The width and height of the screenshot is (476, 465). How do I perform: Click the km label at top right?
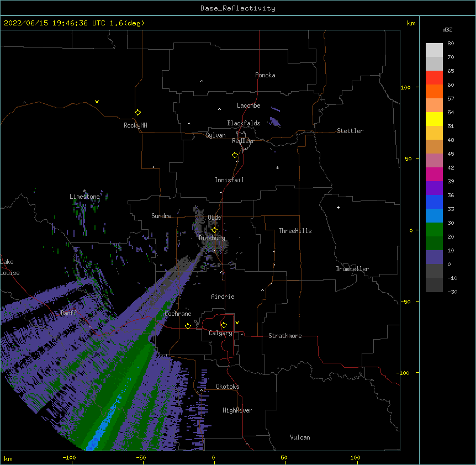pyautogui.click(x=411, y=23)
